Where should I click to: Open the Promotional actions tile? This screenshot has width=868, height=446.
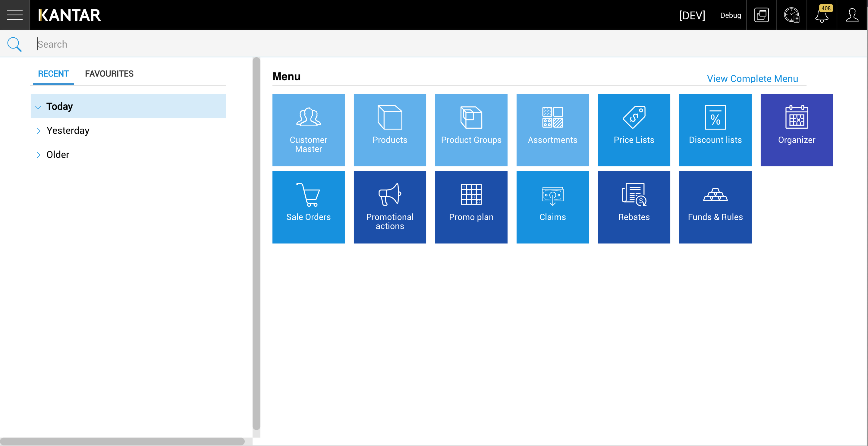389,207
